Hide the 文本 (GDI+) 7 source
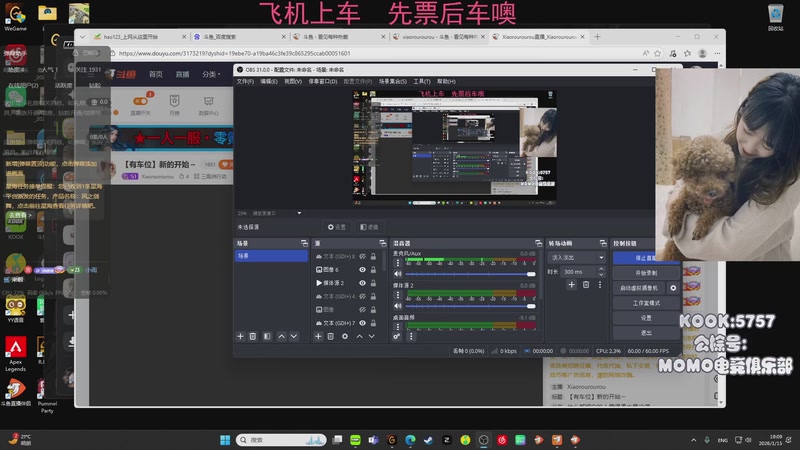 362,322
